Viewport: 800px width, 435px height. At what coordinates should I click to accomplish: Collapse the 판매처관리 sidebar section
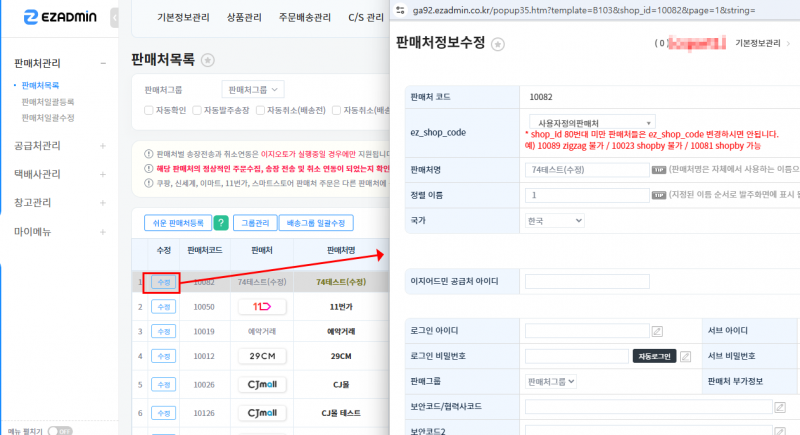[x=103, y=63]
